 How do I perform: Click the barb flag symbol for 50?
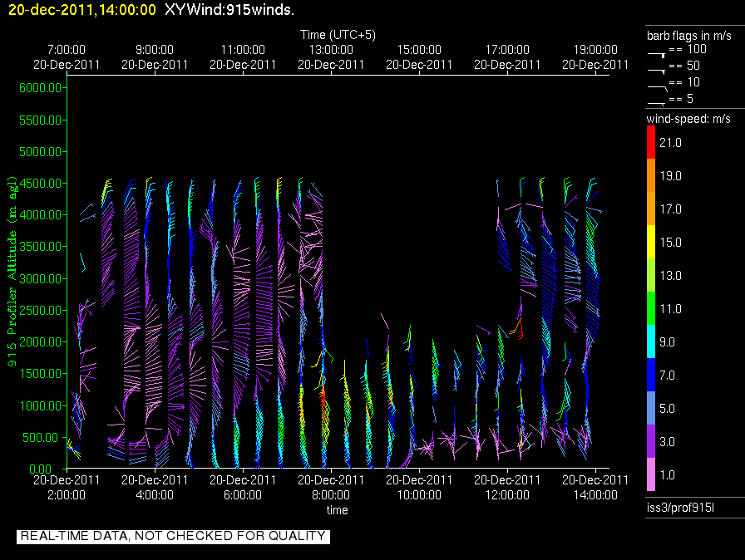click(x=656, y=71)
